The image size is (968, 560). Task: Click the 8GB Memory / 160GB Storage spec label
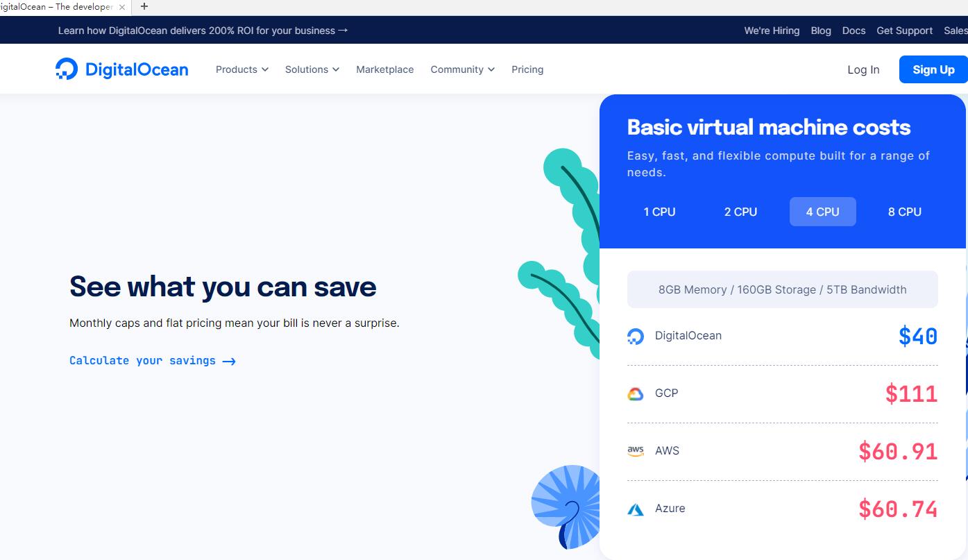(x=783, y=289)
